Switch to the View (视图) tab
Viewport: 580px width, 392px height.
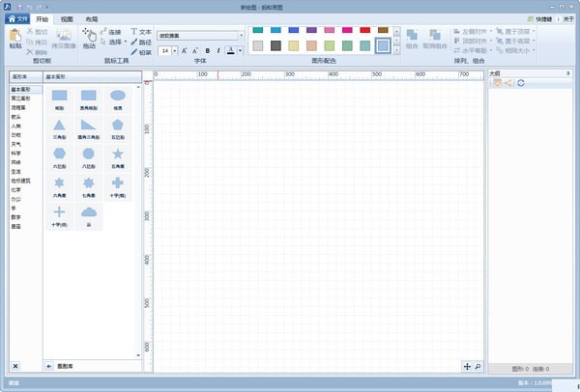click(66, 18)
